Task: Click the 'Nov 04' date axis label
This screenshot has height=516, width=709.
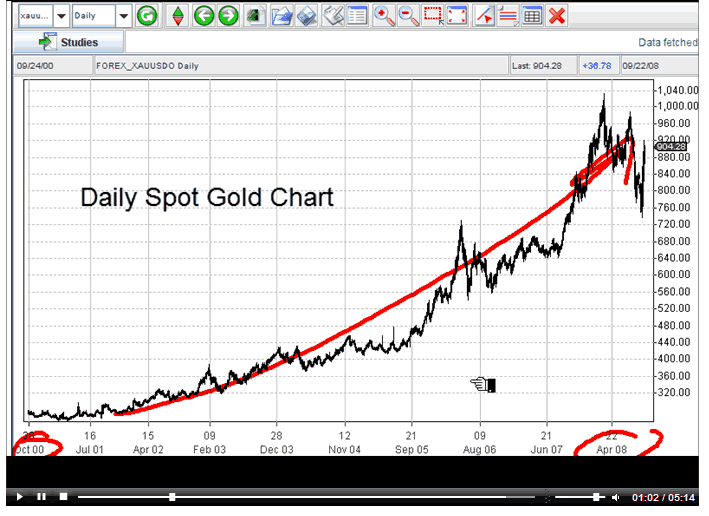Action: click(x=345, y=450)
